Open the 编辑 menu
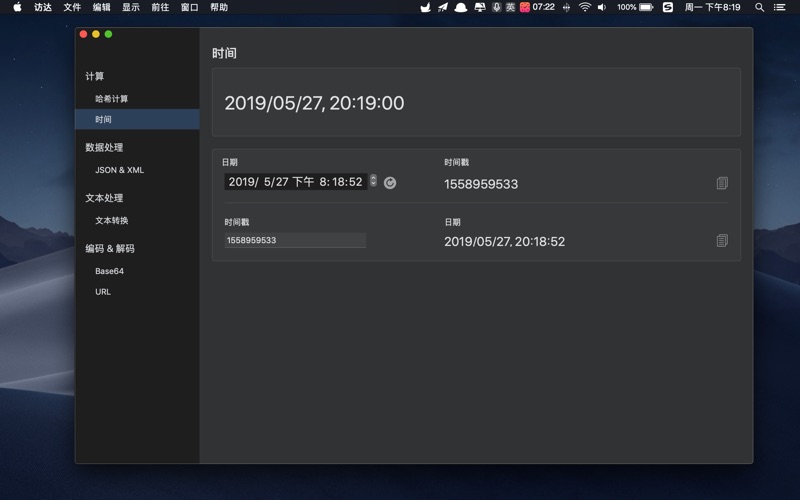Viewport: 800px width, 500px height. coord(102,7)
